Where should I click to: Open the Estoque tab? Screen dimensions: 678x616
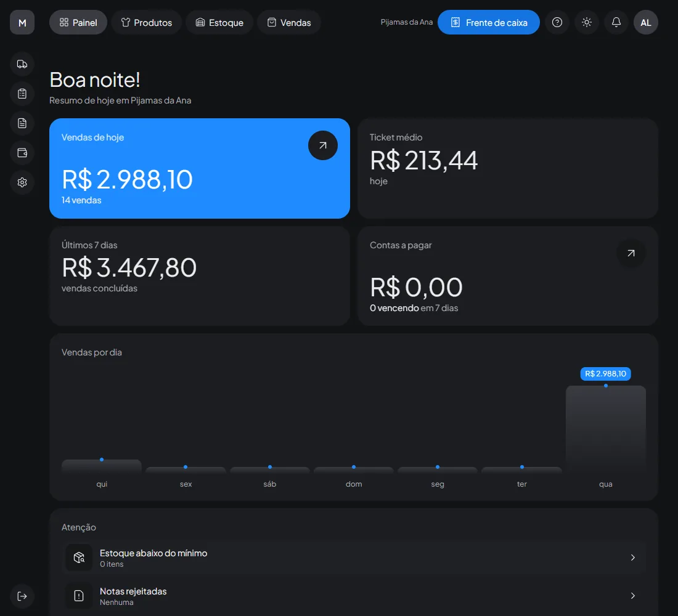pyautogui.click(x=219, y=22)
